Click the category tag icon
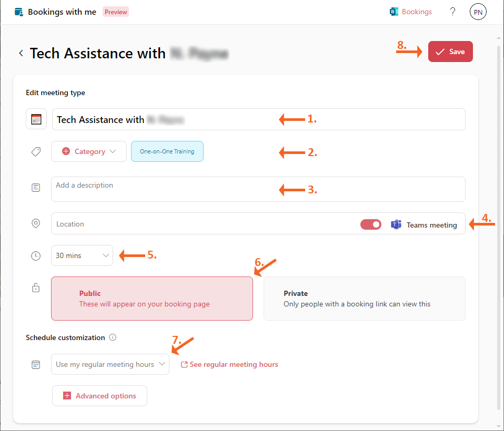504x431 pixels. pos(36,151)
